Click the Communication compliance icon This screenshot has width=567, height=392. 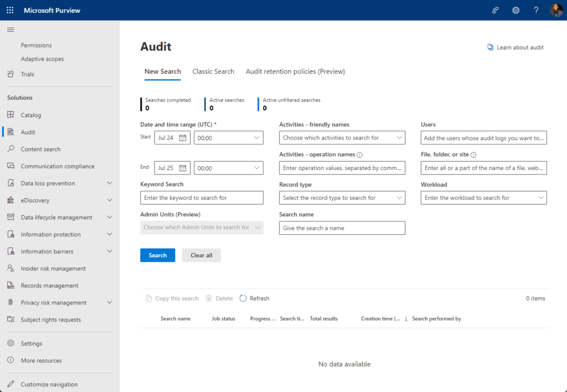point(11,166)
